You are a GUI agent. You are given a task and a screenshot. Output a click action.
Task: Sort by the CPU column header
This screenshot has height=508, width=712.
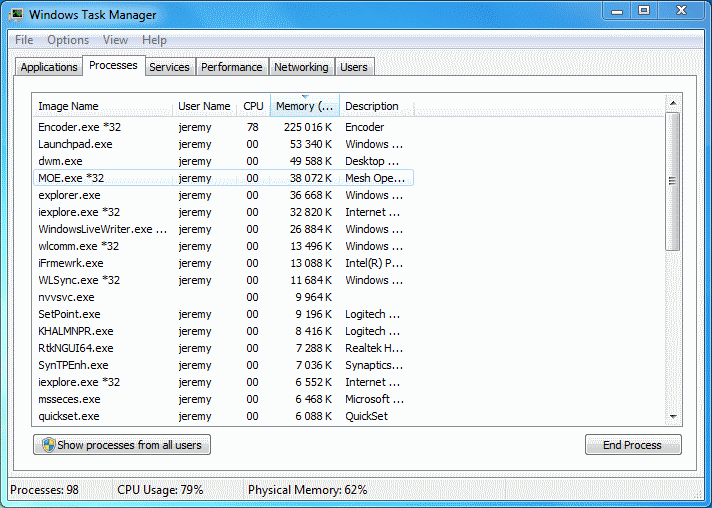click(x=253, y=106)
